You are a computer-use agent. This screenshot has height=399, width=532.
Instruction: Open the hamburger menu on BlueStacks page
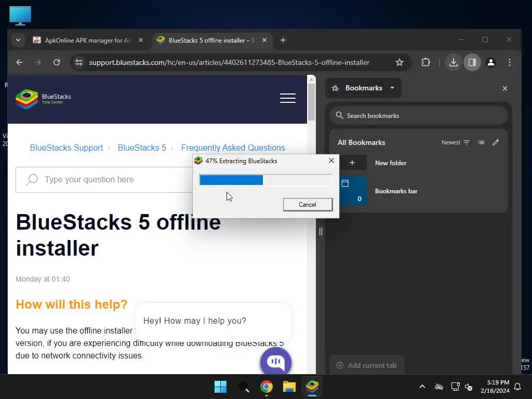click(288, 98)
